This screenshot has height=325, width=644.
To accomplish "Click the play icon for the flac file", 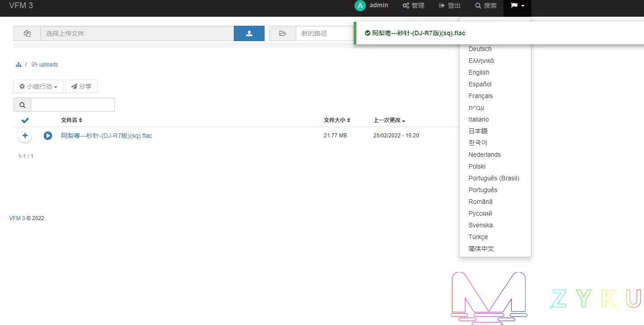I will coord(48,136).
